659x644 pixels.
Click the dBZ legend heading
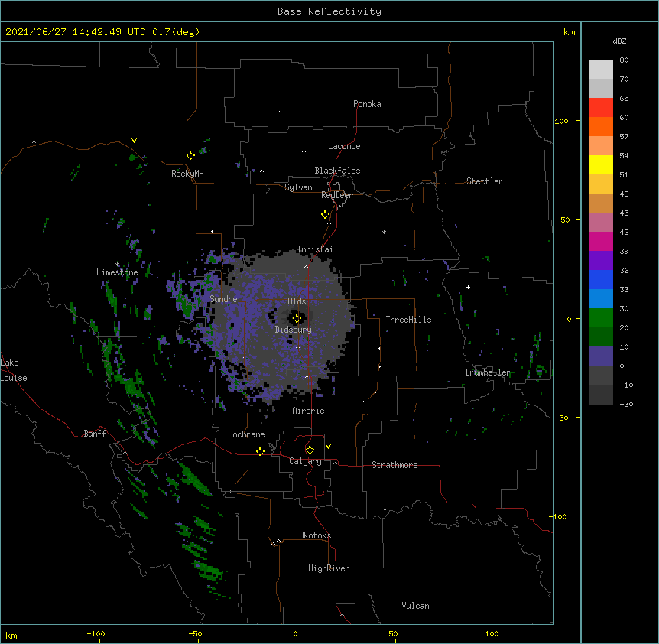pyautogui.click(x=619, y=41)
